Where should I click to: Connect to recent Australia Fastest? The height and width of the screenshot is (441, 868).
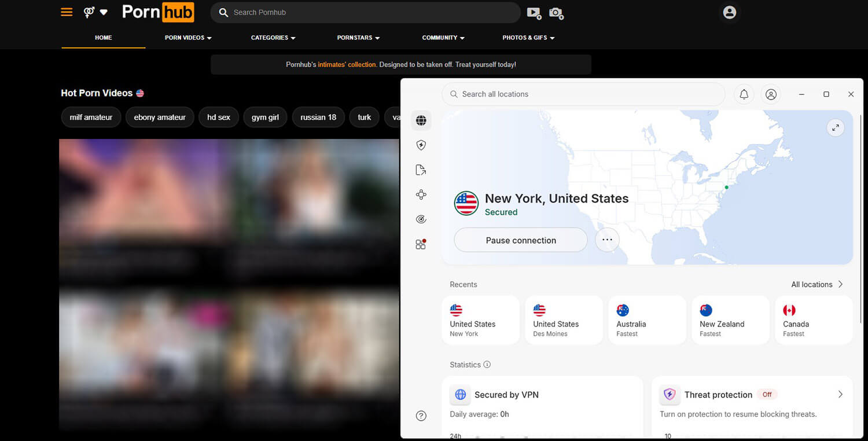click(x=647, y=320)
